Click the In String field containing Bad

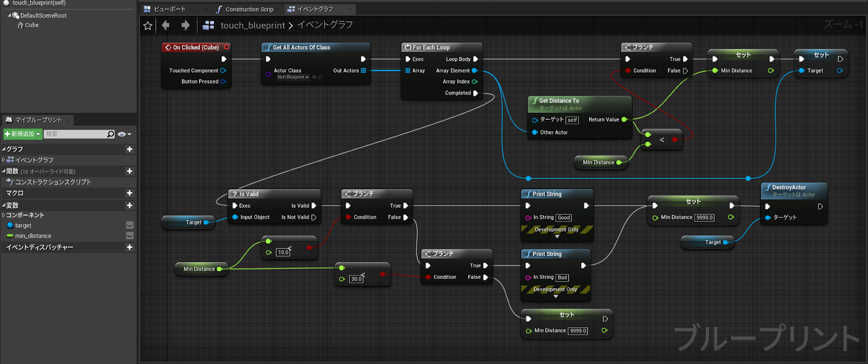tap(562, 278)
